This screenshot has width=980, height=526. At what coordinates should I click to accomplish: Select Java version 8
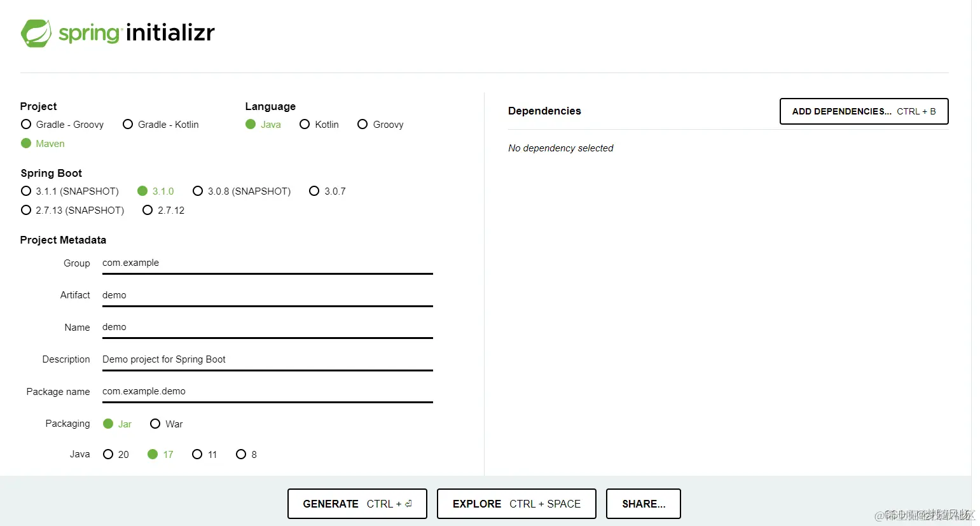[x=247, y=455]
